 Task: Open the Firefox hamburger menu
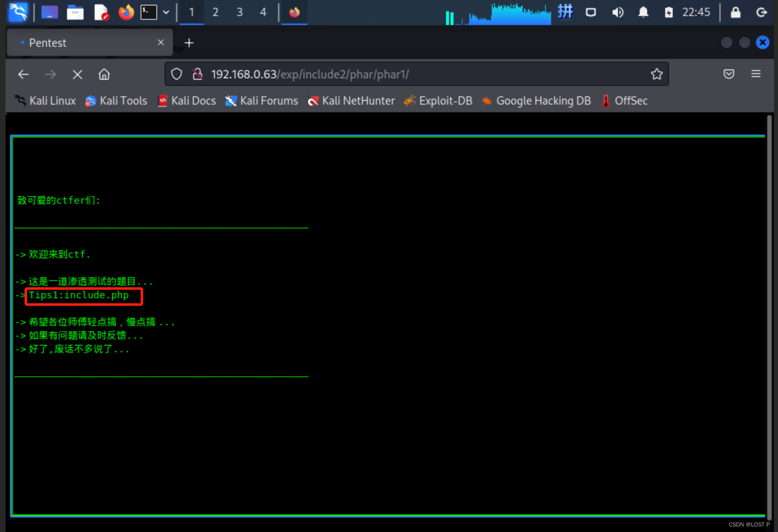[756, 74]
